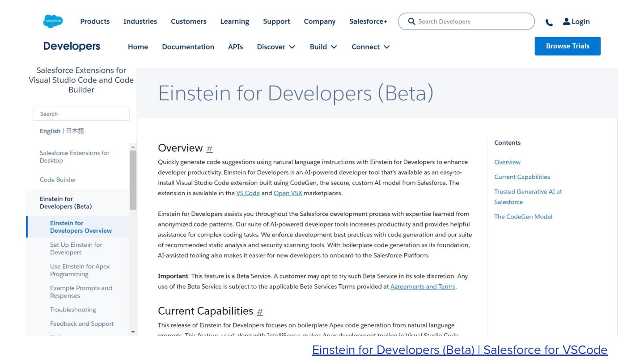Click the sidebar scroll up arrow
This screenshot has height=362, width=644.
point(133,147)
